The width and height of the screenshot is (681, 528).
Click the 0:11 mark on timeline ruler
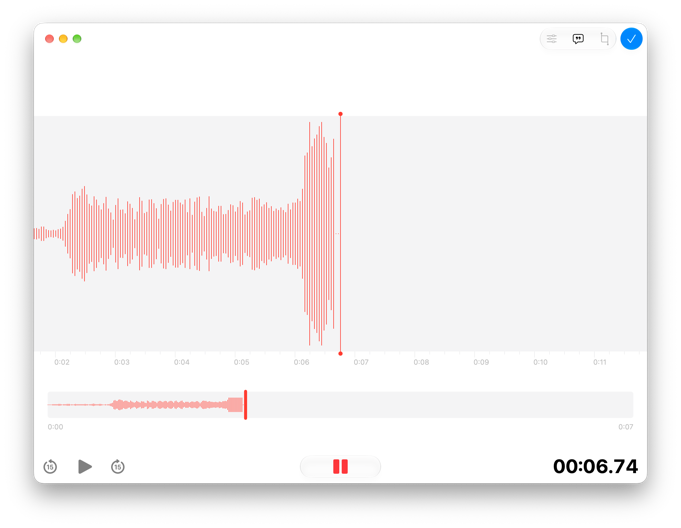600,362
